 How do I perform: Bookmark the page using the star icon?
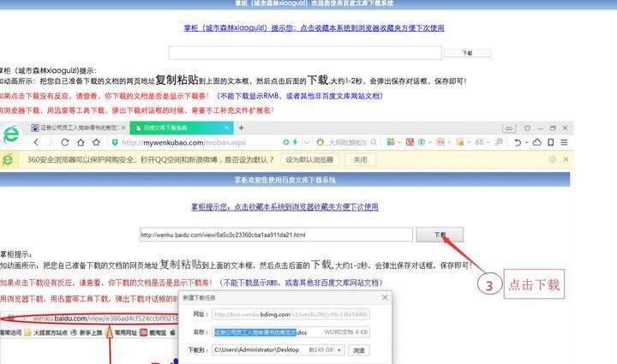(x=96, y=142)
